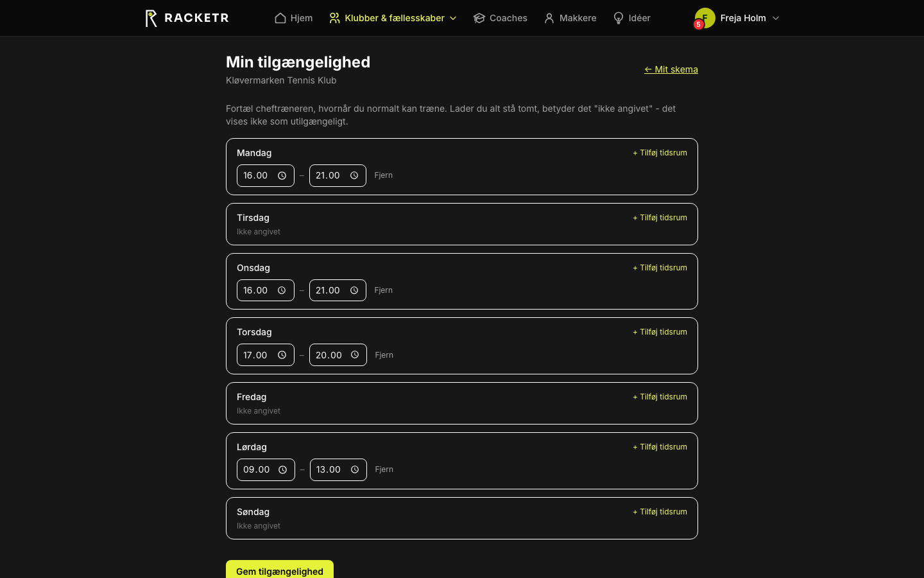Remove the Torsdag time slot with Fjern
This screenshot has height=578, width=924.
pyautogui.click(x=384, y=355)
